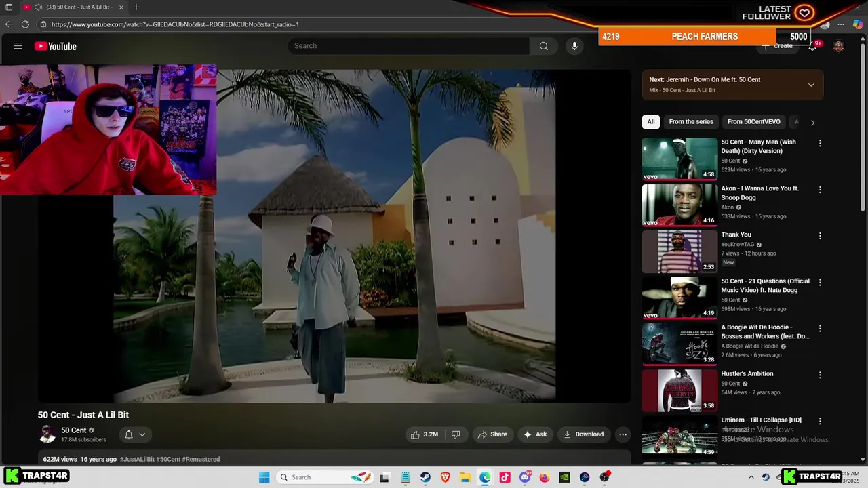Select the From the series chip
This screenshot has height=488, width=868.
coord(691,122)
